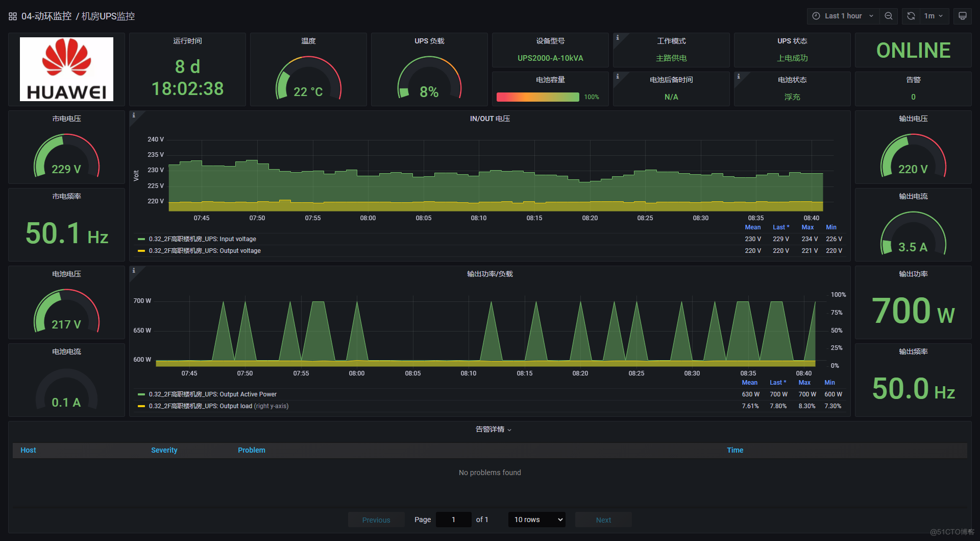
Task: Click clock icon in time picker
Action: pyautogui.click(x=816, y=16)
